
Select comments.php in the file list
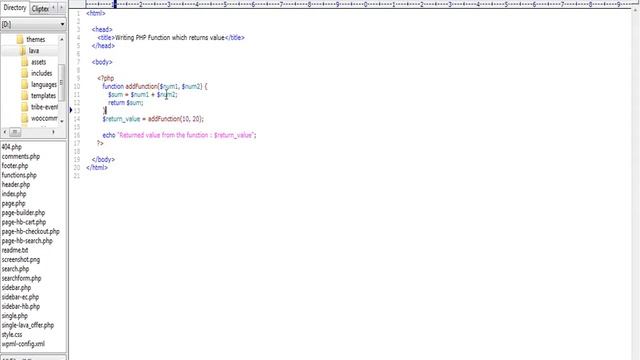coord(20,156)
